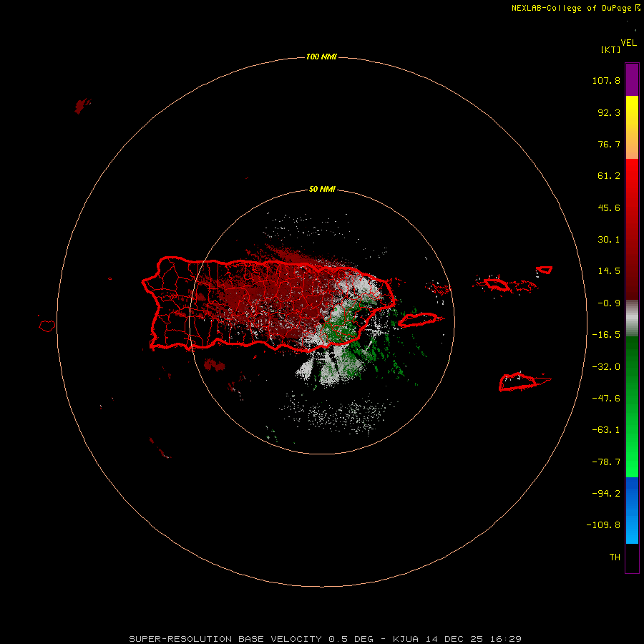Click the [KT] units label
Screen dimensions: 644x644
(x=610, y=49)
